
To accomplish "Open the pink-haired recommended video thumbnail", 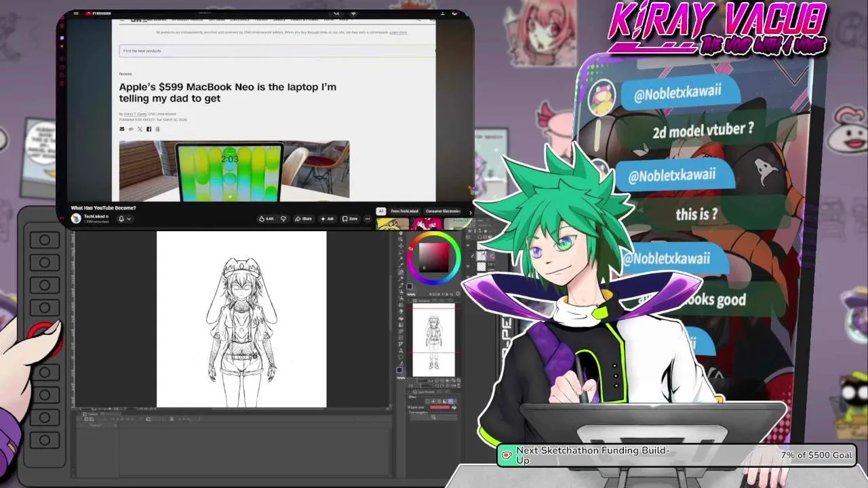I will coord(426,224).
